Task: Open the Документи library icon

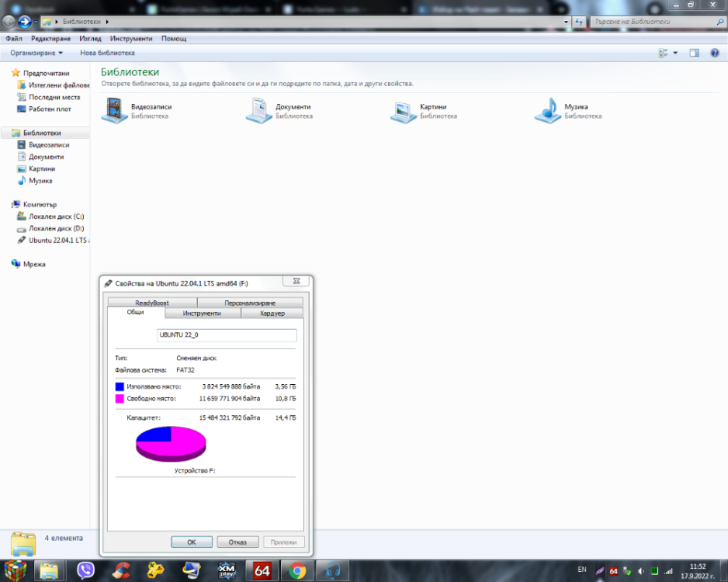Action: coord(258,110)
